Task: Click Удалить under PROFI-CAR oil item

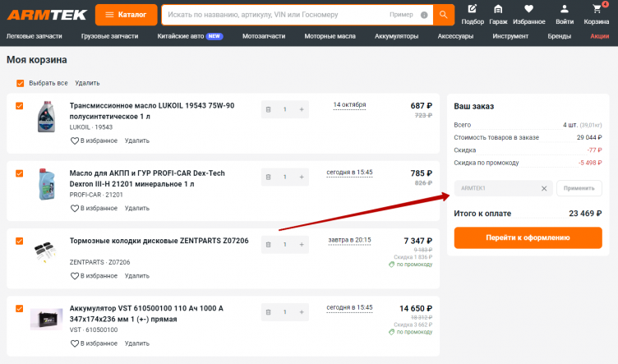Action: point(136,208)
